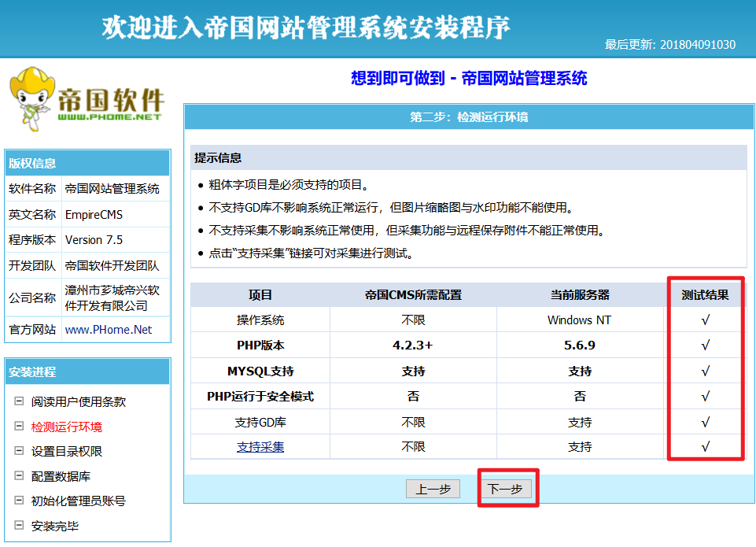The image size is (756, 547).
Task: Click the MYSQL支持 item cell
Action: [x=260, y=371]
